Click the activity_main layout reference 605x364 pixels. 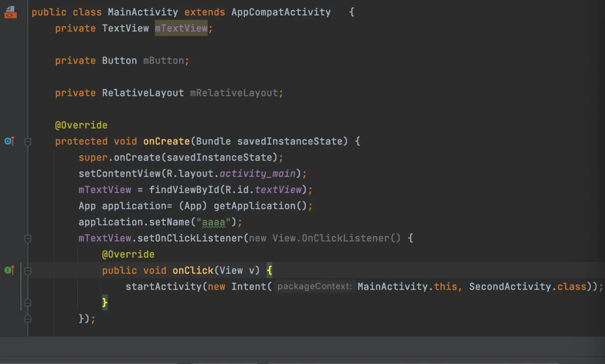point(257,173)
